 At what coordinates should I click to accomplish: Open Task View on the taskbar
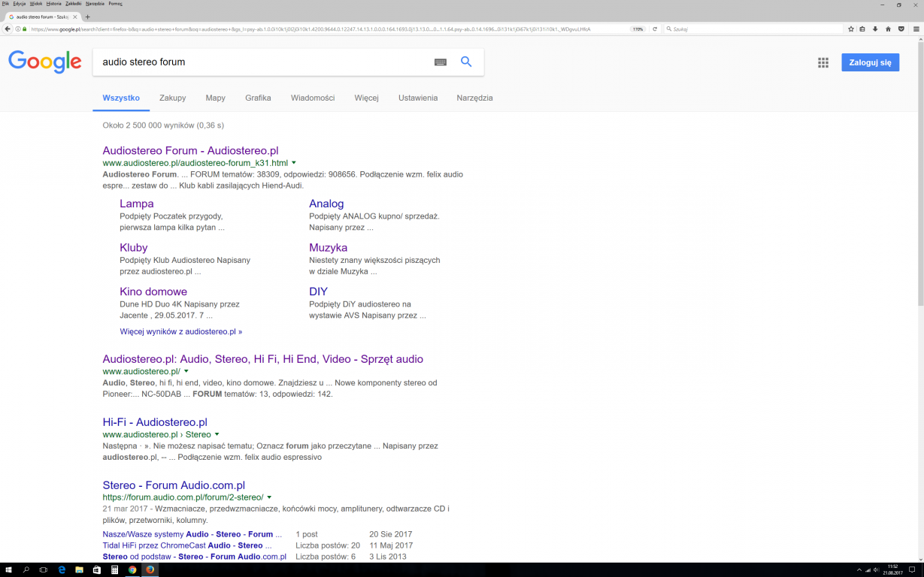pyautogui.click(x=44, y=570)
